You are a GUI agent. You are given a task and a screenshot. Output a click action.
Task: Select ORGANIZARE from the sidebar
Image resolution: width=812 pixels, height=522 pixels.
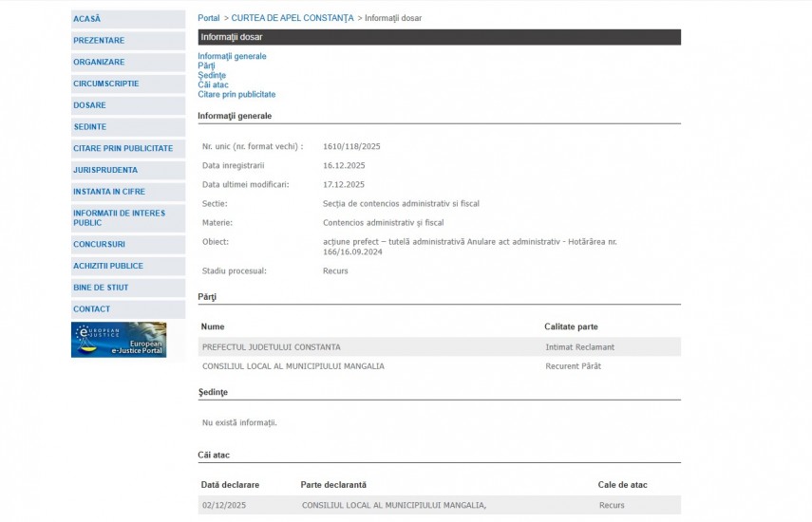pos(99,63)
